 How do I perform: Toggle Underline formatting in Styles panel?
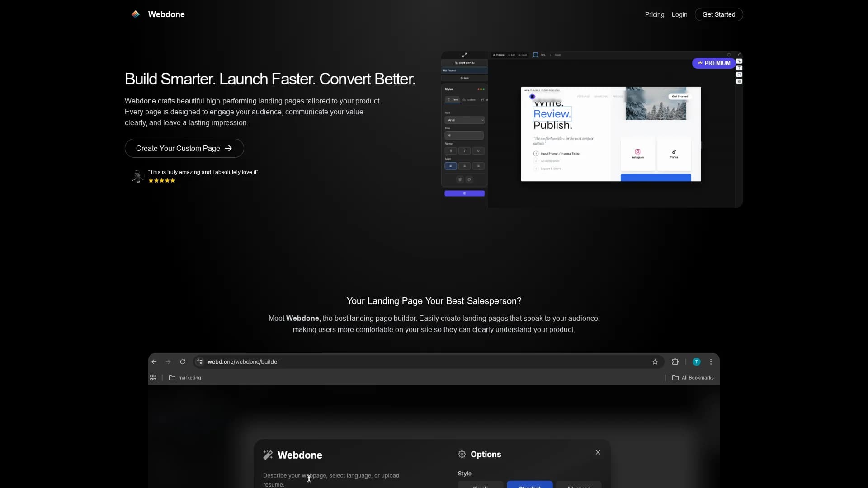pyautogui.click(x=478, y=151)
